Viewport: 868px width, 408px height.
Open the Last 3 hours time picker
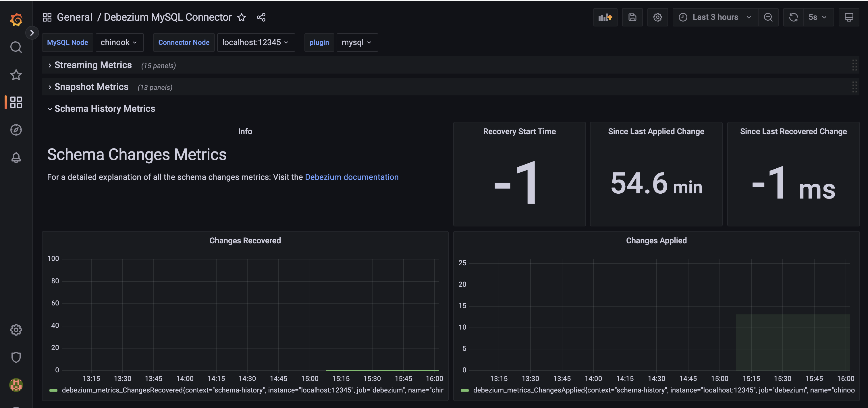[714, 17]
